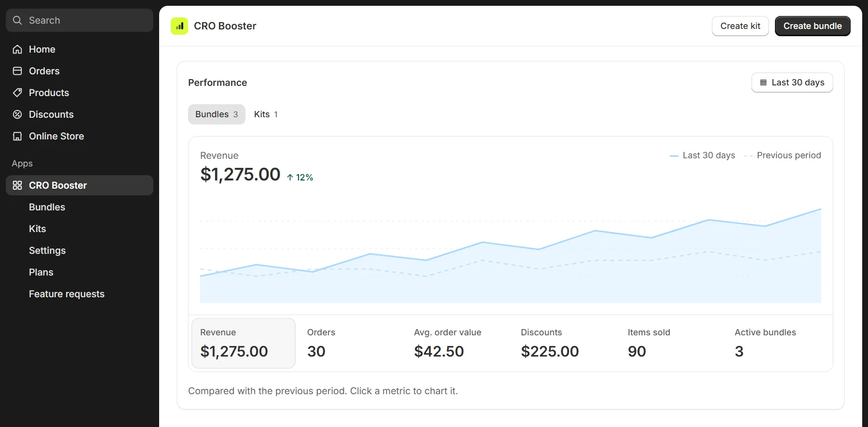Image resolution: width=868 pixels, height=427 pixels.
Task: Click the Online Store icon
Action: click(x=17, y=136)
